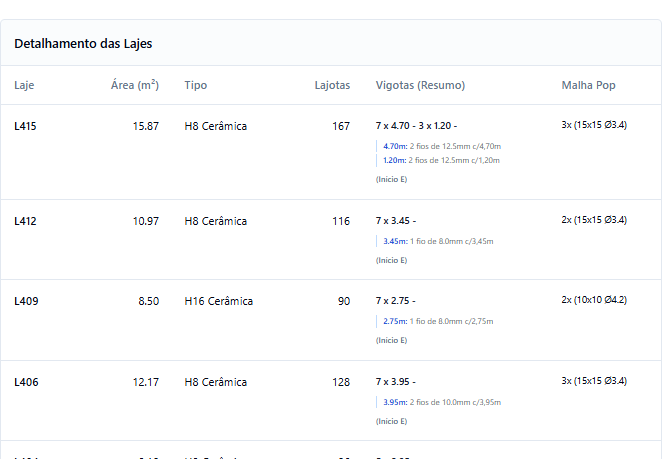Click the L406 row label
The width and height of the screenshot is (663, 459).
[x=25, y=382]
